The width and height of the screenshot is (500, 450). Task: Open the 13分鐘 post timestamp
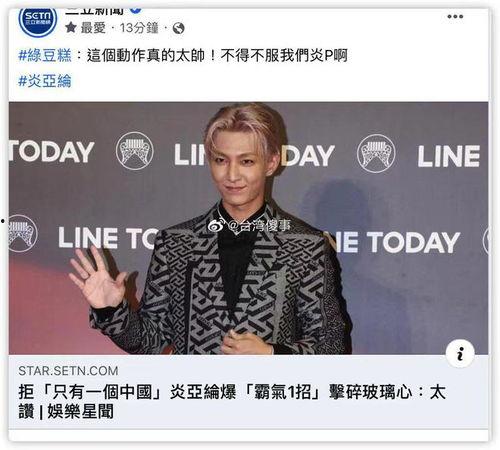(x=139, y=28)
